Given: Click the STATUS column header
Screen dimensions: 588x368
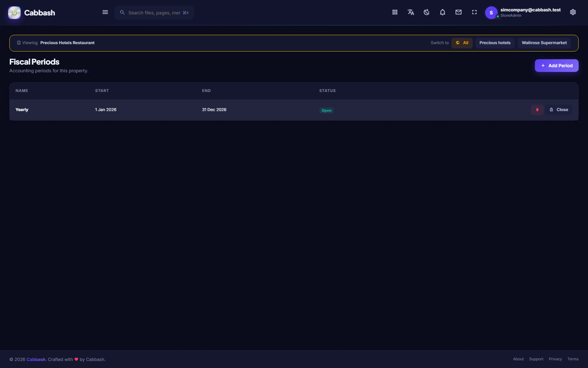Looking at the screenshot, I should point(327,91).
